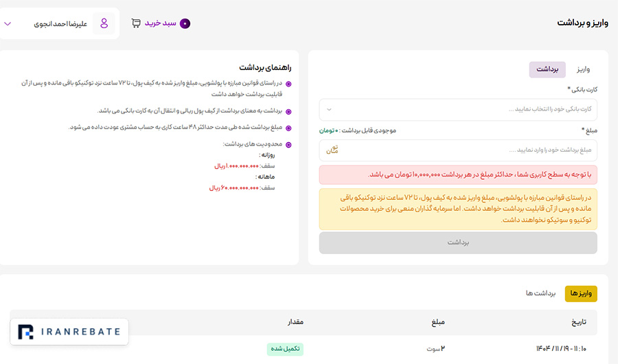Viewport: 618px width, 364px height.
Task: Expand the user account menu chevron
Action: (8, 23)
